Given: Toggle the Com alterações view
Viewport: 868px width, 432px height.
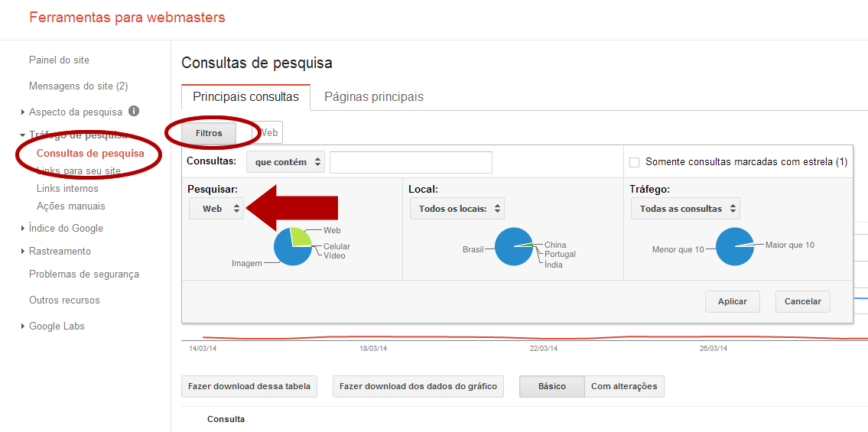Looking at the screenshot, I should (x=623, y=387).
